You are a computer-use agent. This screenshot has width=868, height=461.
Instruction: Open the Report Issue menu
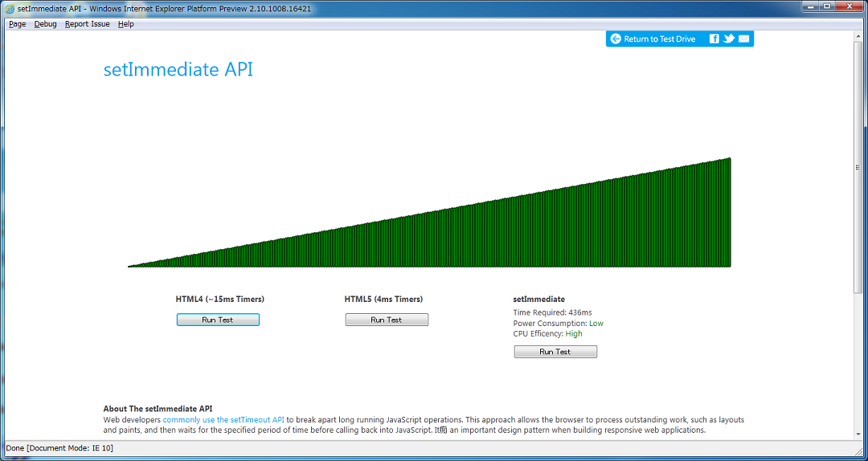(x=87, y=24)
